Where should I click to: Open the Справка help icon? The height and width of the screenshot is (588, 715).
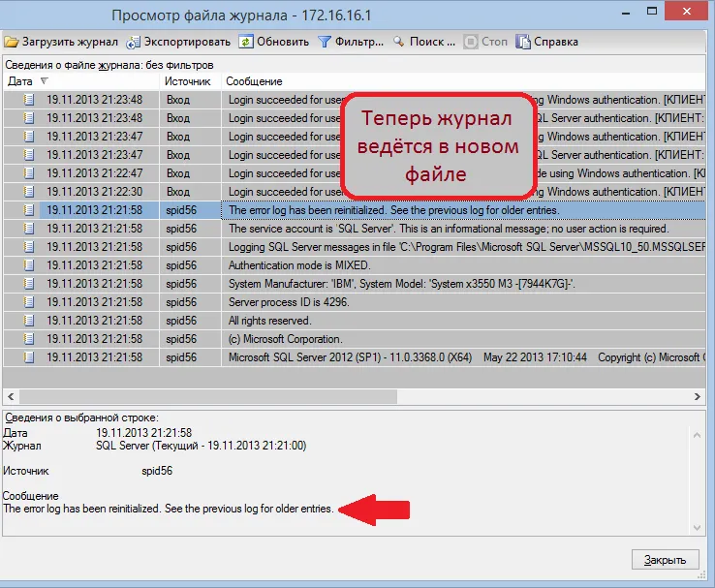(x=523, y=42)
